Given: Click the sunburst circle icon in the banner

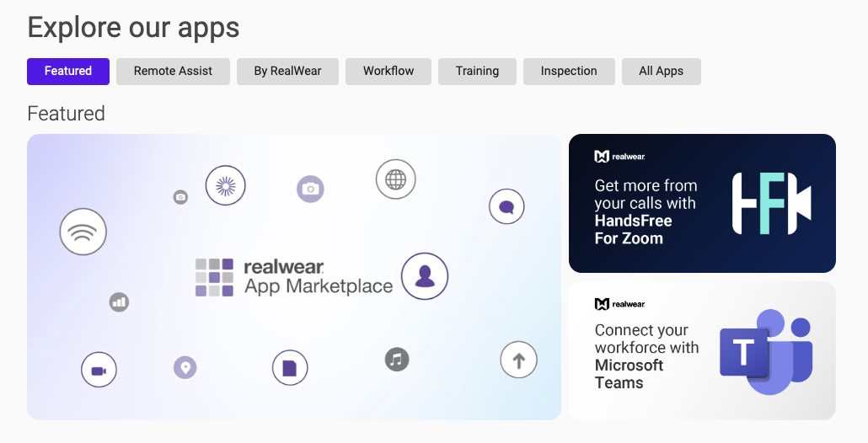Looking at the screenshot, I should pyautogui.click(x=225, y=185).
